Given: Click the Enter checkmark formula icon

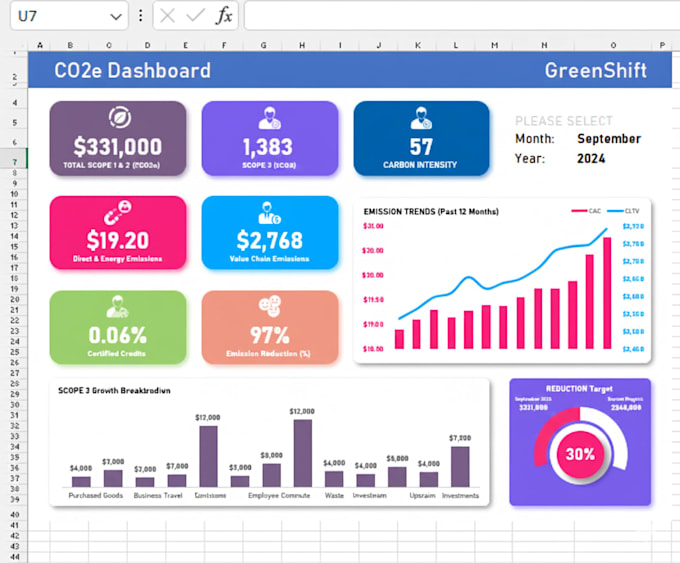Looking at the screenshot, I should coord(195,16).
